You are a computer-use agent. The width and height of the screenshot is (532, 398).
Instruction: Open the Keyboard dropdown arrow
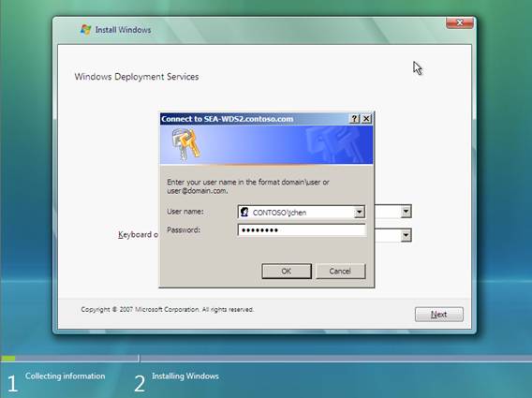(x=406, y=235)
